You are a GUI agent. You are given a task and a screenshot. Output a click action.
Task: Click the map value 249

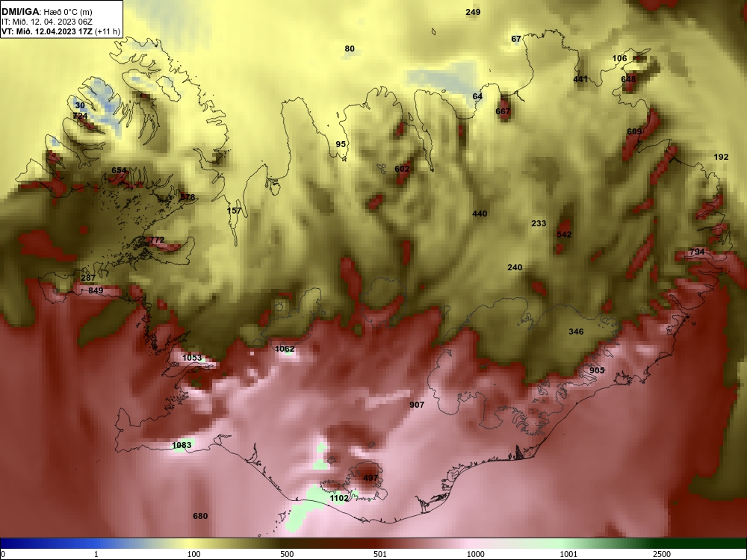click(473, 12)
